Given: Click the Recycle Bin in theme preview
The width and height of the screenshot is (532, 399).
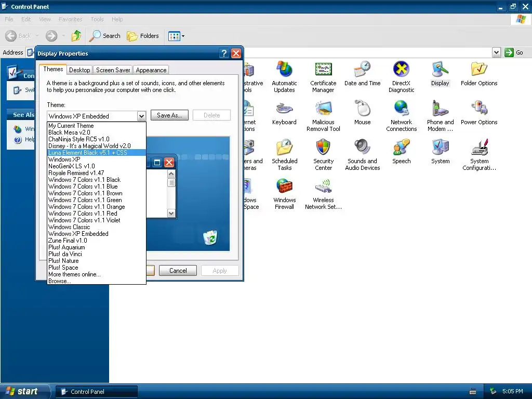Looking at the screenshot, I should 210,237.
